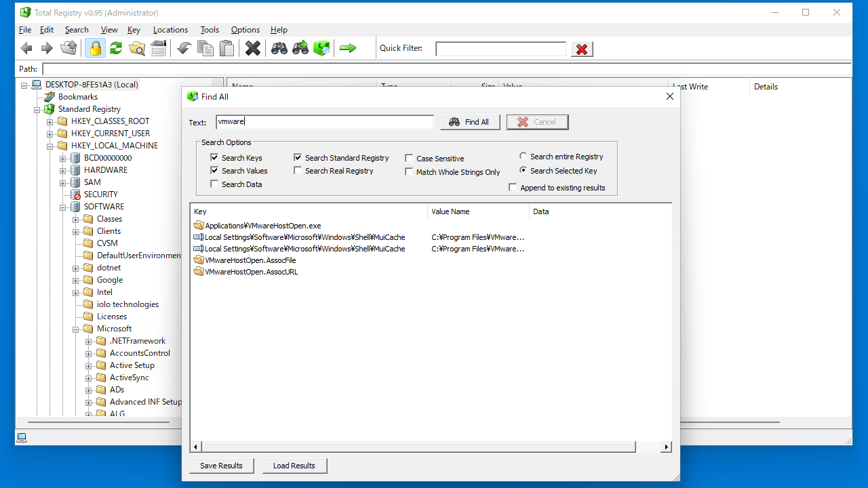Click the folder with magnifier toolbar icon

[137, 48]
